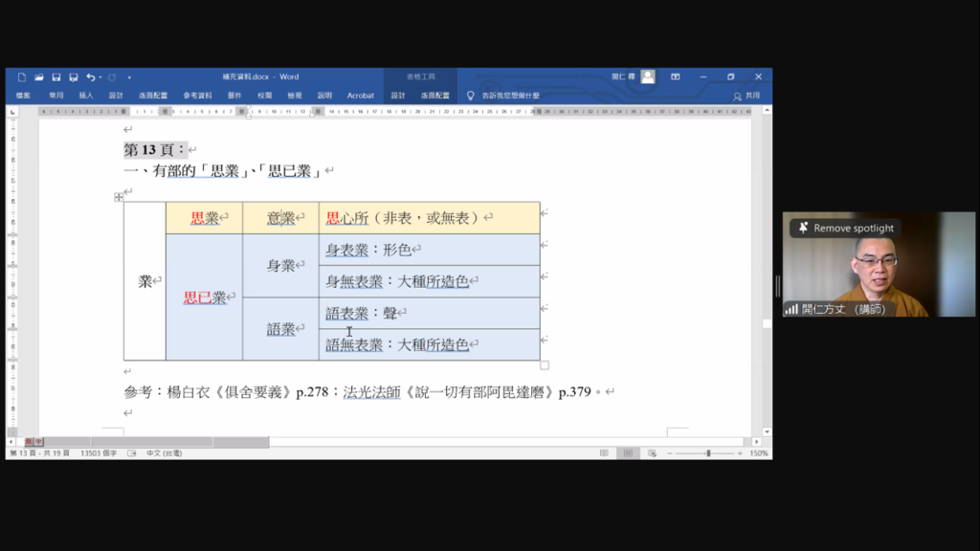Click the zoom slider in the status bar

pyautogui.click(x=708, y=453)
